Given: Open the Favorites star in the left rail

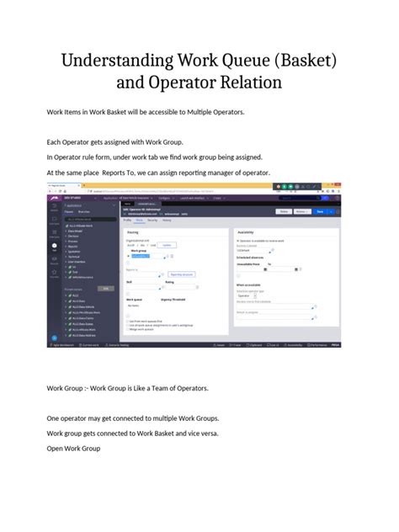Looking at the screenshot, I should click(54, 272).
